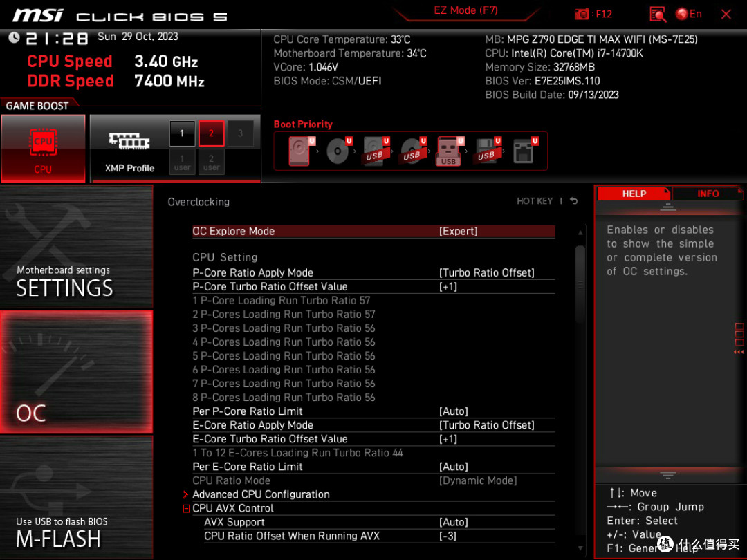Image resolution: width=747 pixels, height=560 pixels.
Task: Select the hard disk boot priority icon
Action: pyautogui.click(x=302, y=151)
